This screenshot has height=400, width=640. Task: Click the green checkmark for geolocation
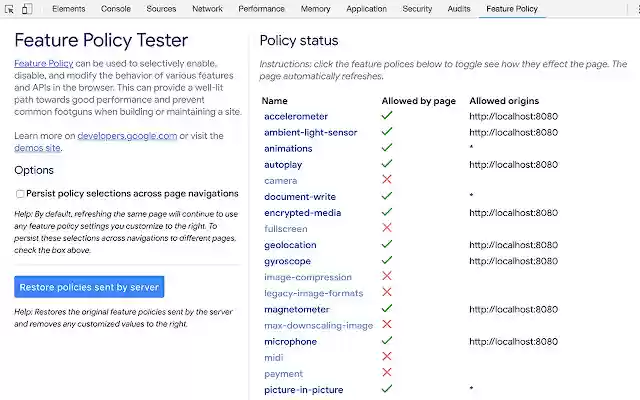(387, 245)
